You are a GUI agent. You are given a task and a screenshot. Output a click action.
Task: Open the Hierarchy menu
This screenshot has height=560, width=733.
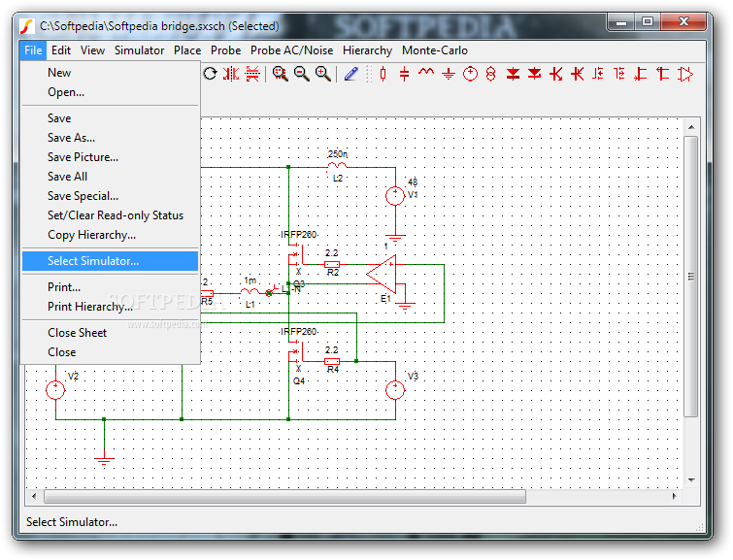367,50
